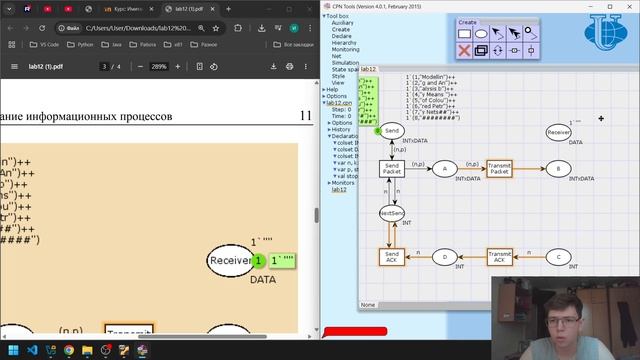640x360 pixels.
Task: Click the address bar zoom magnifier icon
Action: [201, 28]
